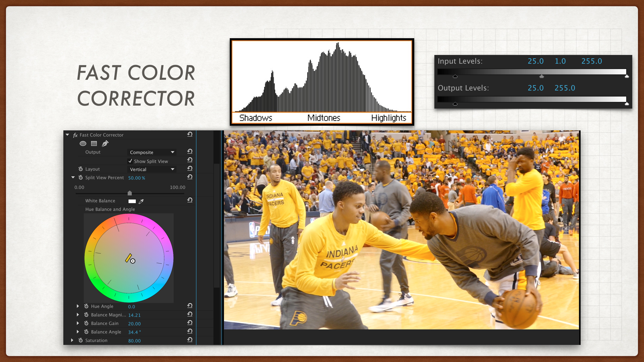Click the Input Levels black value 25.0
Image resolution: width=644 pixels, height=362 pixels.
536,61
